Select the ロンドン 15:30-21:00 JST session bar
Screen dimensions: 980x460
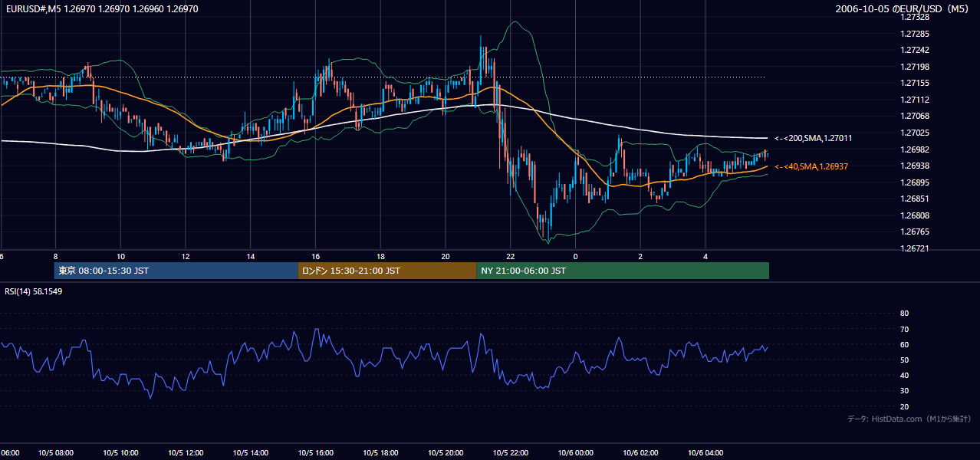[x=387, y=271]
